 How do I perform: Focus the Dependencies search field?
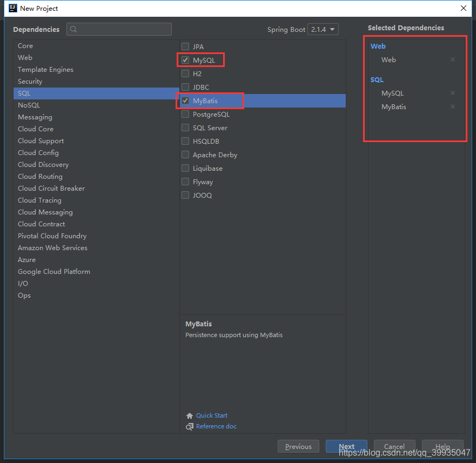pyautogui.click(x=119, y=29)
